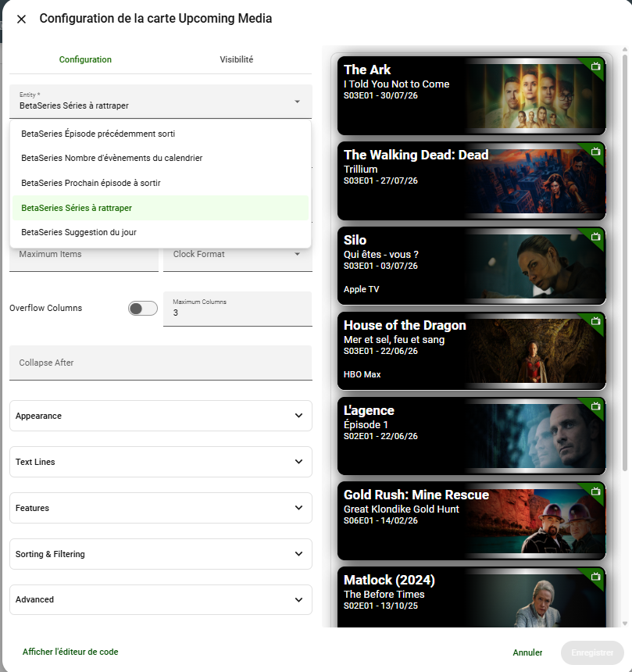The width and height of the screenshot is (632, 672).
Task: Click the "Qui êtes - vous ?" text
Action: [x=381, y=255]
